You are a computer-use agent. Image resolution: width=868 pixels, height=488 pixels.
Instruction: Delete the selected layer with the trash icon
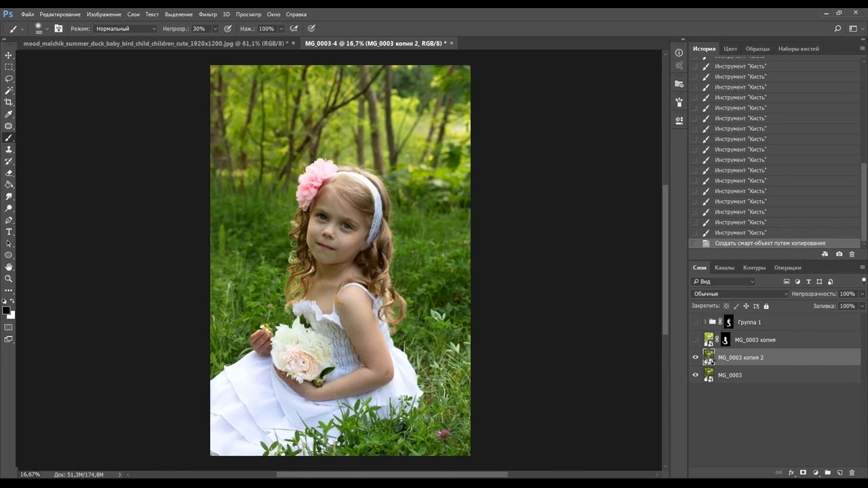(852, 473)
